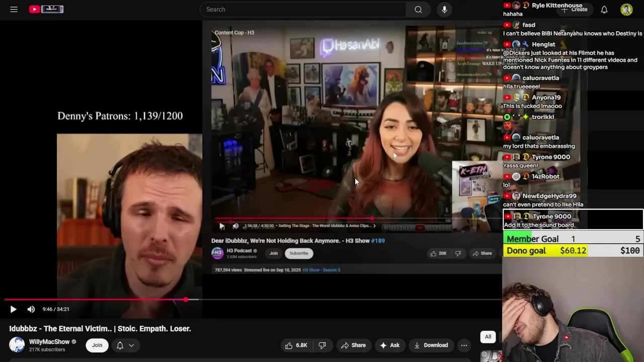Click the Ask AI button
The image size is (644, 362).
click(390, 345)
